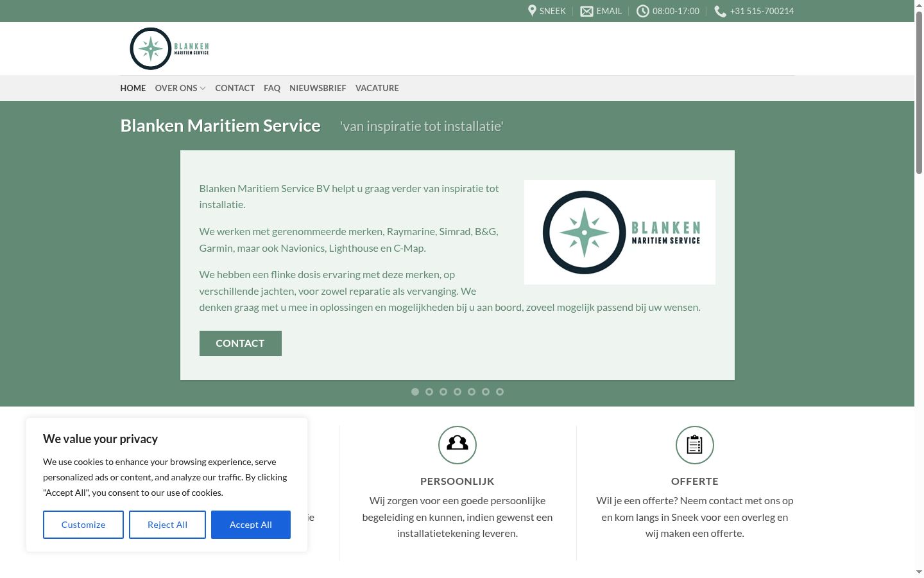Click the Offerte clipboard icon

(695, 444)
